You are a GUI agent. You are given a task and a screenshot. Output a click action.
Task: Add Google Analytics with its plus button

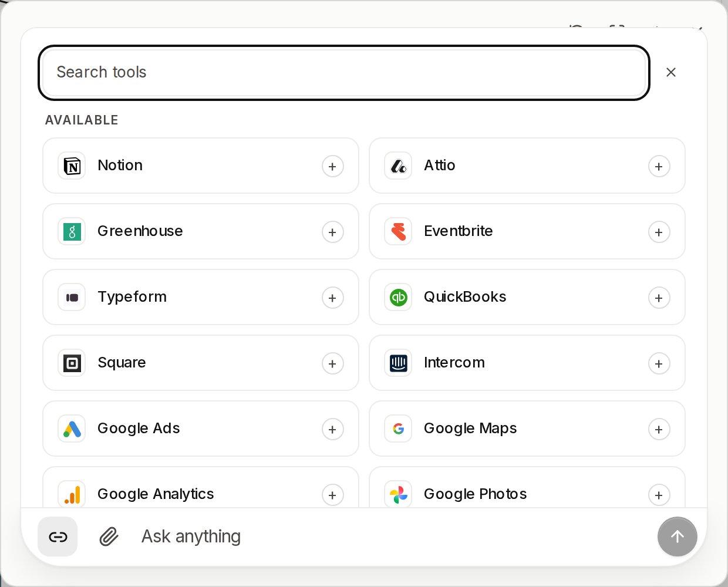333,495
